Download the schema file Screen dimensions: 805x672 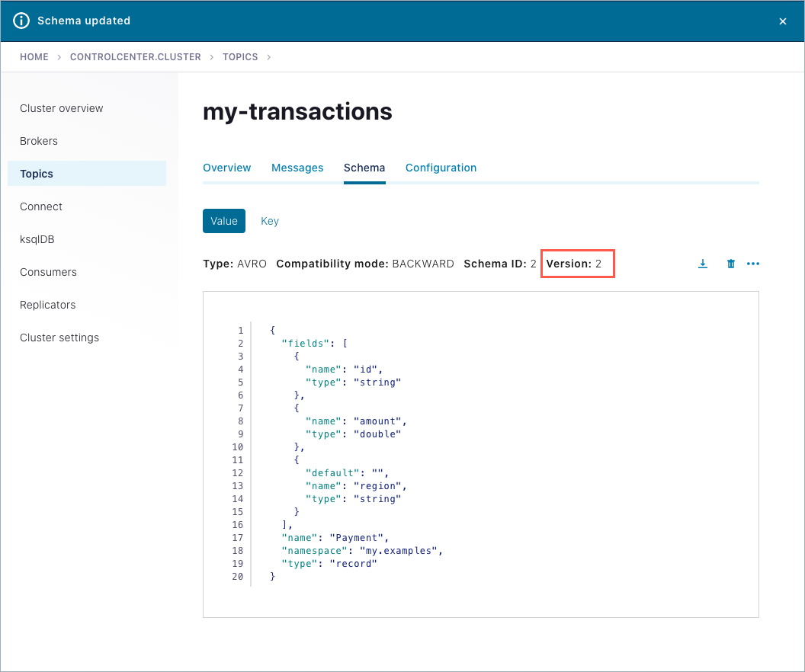tap(703, 264)
